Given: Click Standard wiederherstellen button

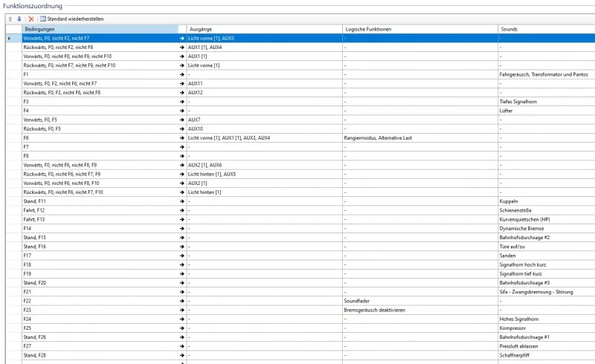Looking at the screenshot, I should point(71,19).
